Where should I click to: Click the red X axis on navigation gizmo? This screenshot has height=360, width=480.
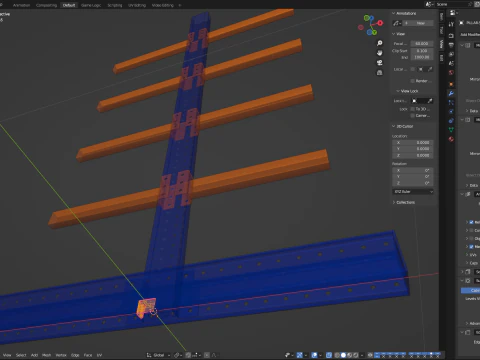(380, 23)
